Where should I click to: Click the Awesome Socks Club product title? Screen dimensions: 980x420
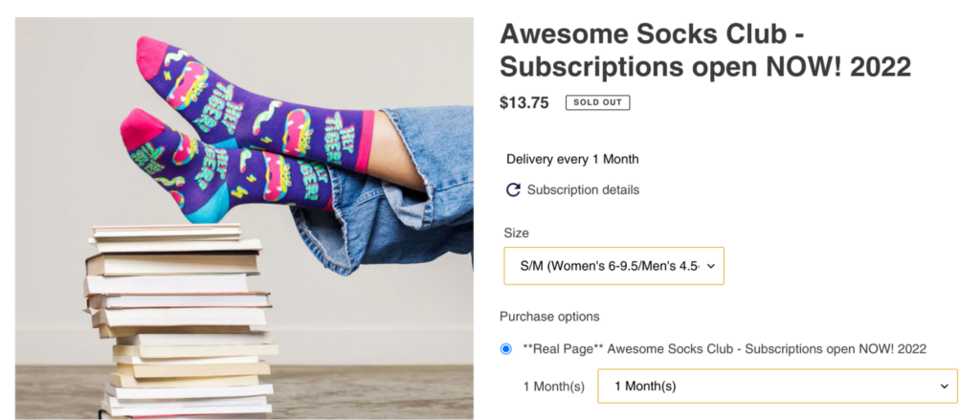tap(704, 50)
